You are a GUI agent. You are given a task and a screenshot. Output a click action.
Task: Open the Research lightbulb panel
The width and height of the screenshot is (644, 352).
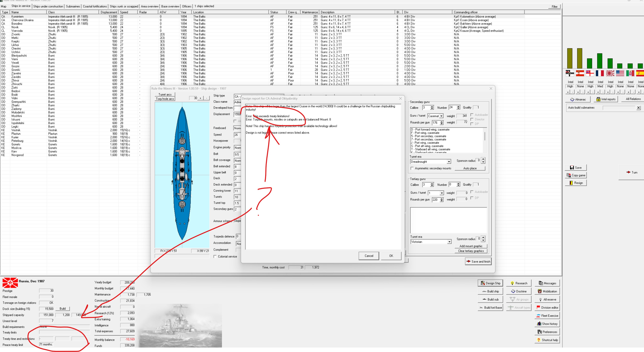[x=519, y=283]
